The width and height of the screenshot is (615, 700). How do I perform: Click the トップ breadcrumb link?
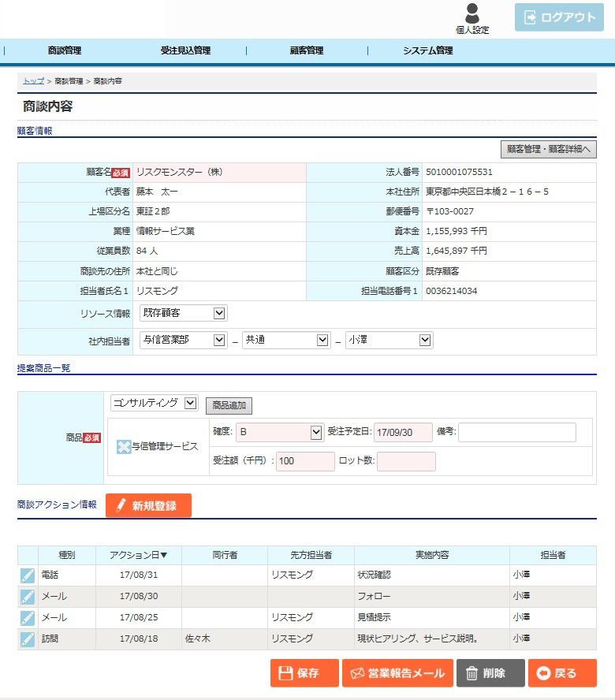pyautogui.click(x=33, y=81)
